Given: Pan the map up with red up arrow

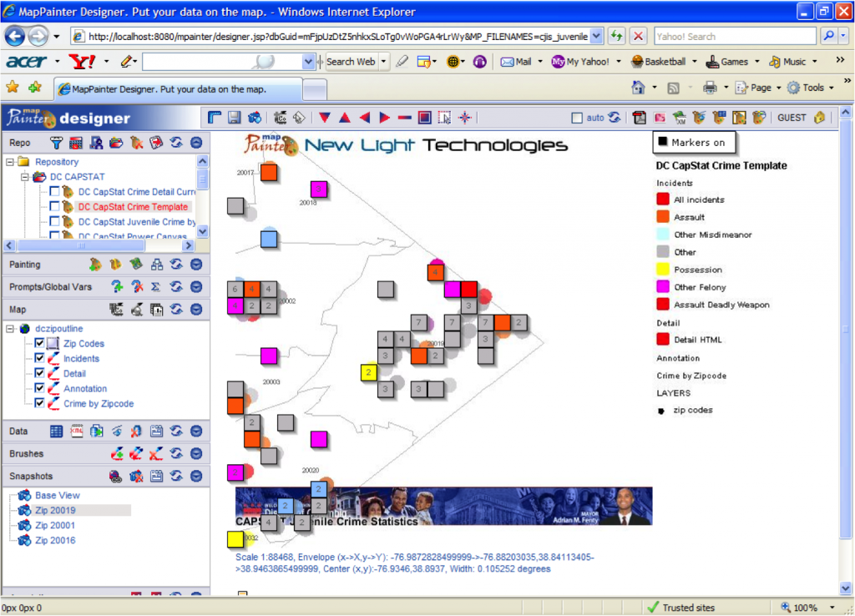Looking at the screenshot, I should [345, 118].
